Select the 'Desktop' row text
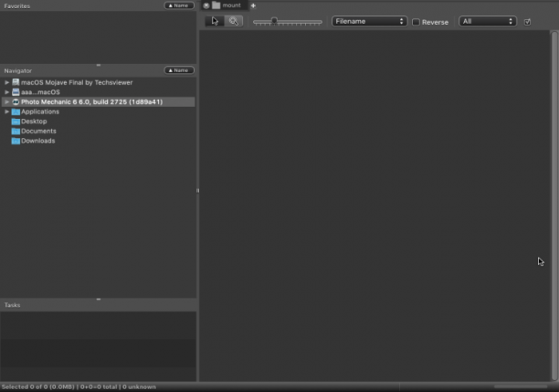This screenshot has height=392, width=559. tap(34, 122)
